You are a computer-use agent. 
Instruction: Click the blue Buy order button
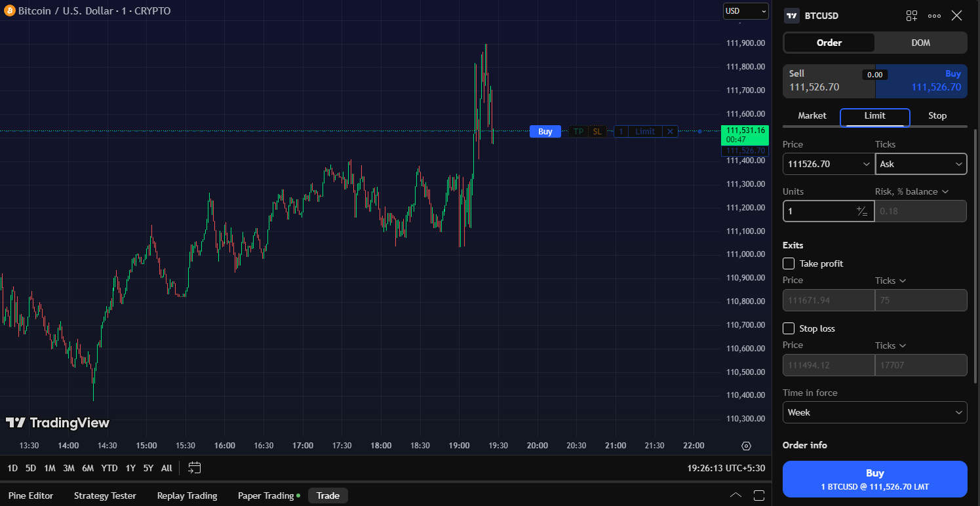(x=874, y=478)
